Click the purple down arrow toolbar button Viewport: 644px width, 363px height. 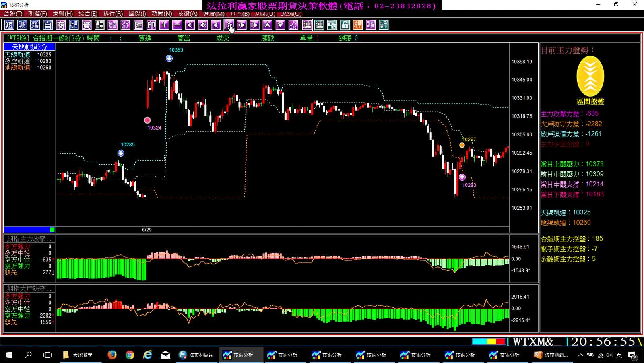(281, 25)
